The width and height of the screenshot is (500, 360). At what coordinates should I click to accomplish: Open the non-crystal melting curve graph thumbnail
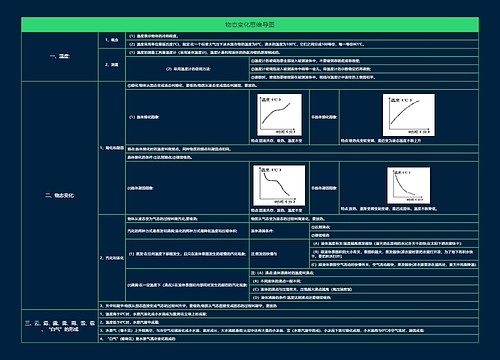pos(409,115)
